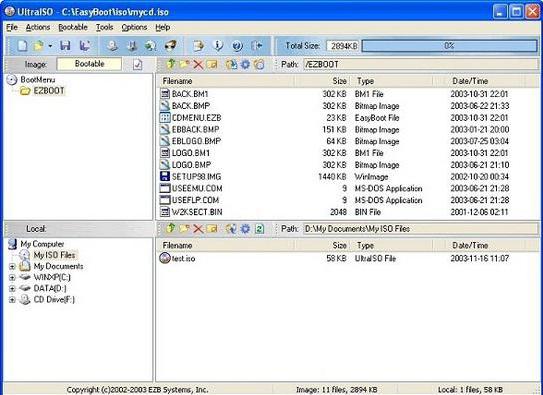Screen dimensions: 543x395
Task: Select the BootMenu root tree node
Action: coord(37,80)
